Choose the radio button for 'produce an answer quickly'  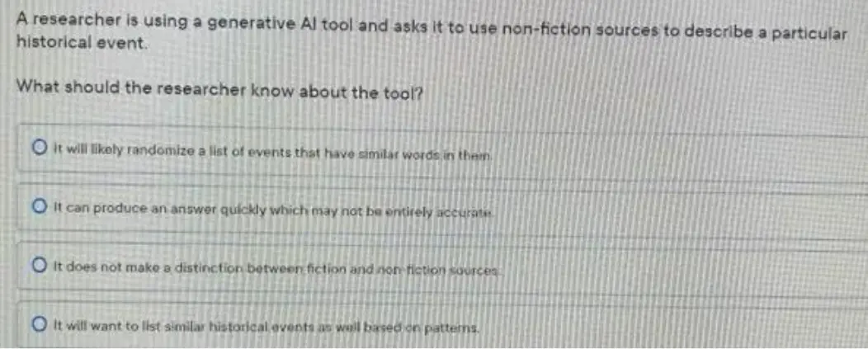click(39, 208)
